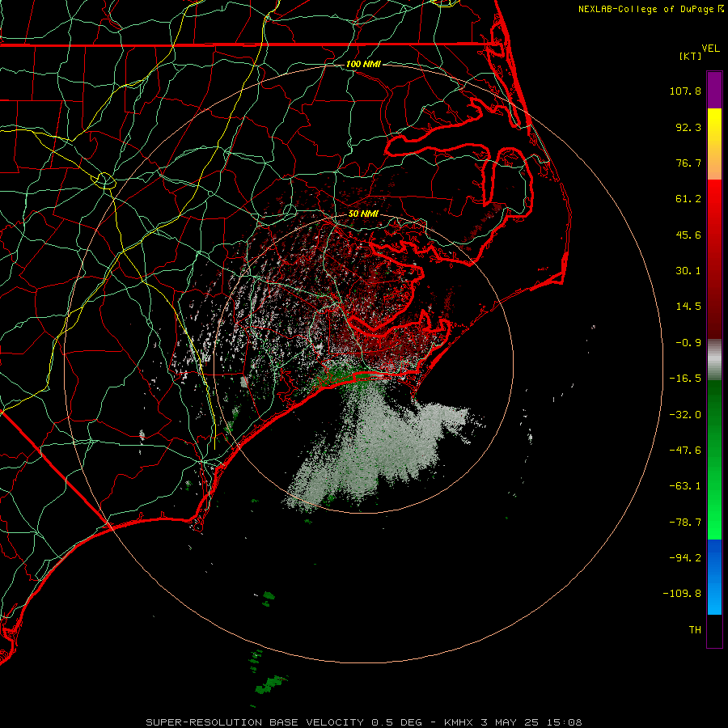Click the 14.5 legend value

coord(688,307)
